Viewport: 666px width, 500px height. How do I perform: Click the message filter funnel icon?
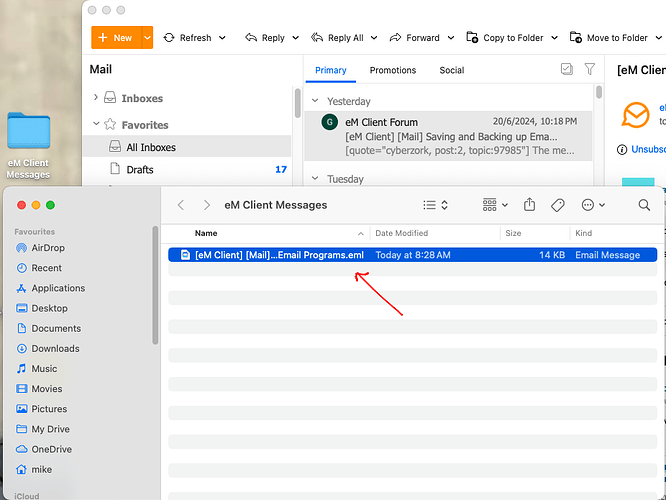590,69
